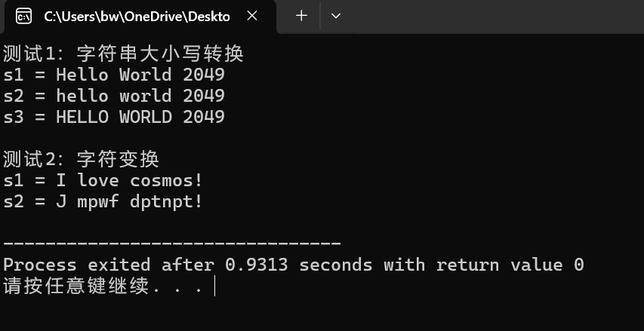Close the C:\Users\bw\OneDrive tab

(252, 16)
